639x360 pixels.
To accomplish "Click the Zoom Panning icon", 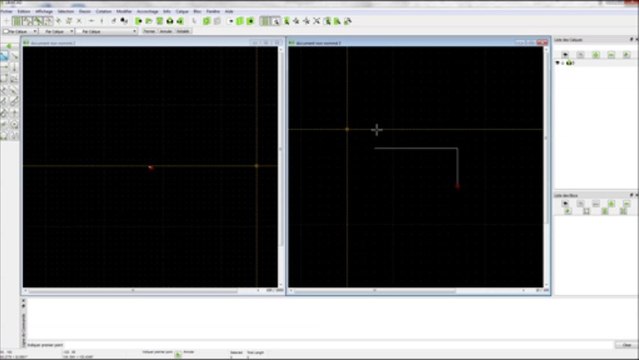I will coord(348,21).
